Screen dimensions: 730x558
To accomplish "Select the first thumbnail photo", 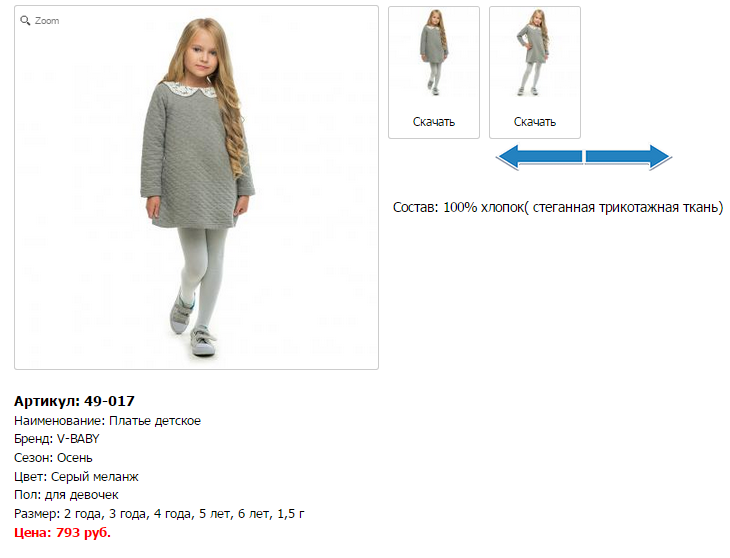I will tap(434, 54).
